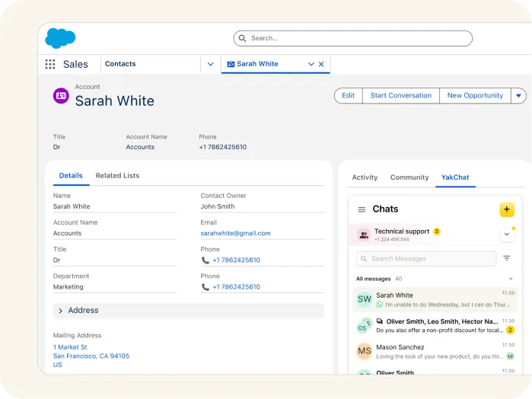Click Start Conversation button
Image resolution: width=532 pixels, height=399 pixels.
(x=400, y=95)
